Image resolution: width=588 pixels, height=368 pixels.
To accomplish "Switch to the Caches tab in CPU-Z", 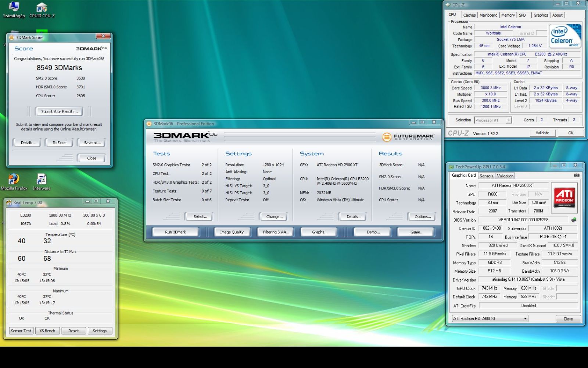I will (x=469, y=15).
